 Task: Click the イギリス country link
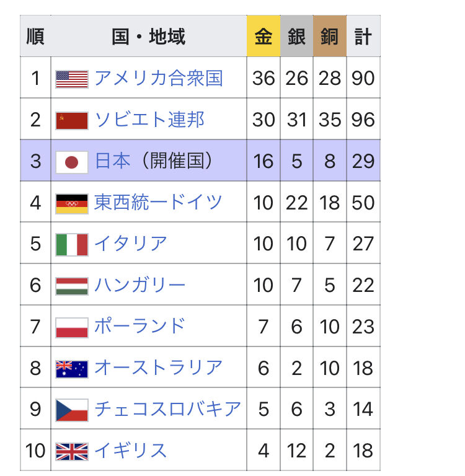pyautogui.click(x=131, y=451)
